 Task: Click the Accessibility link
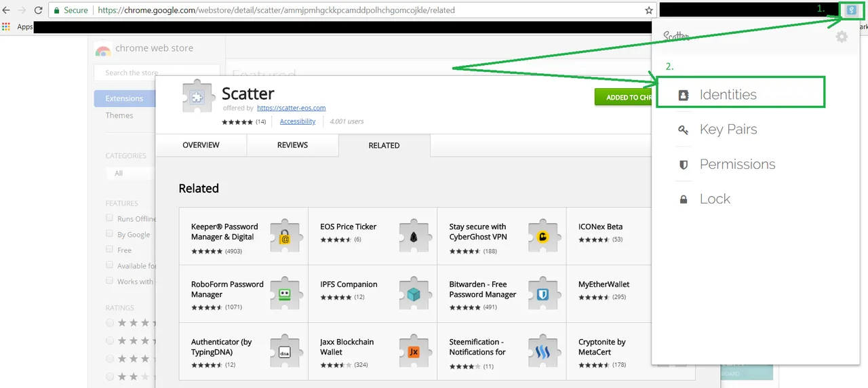point(298,121)
